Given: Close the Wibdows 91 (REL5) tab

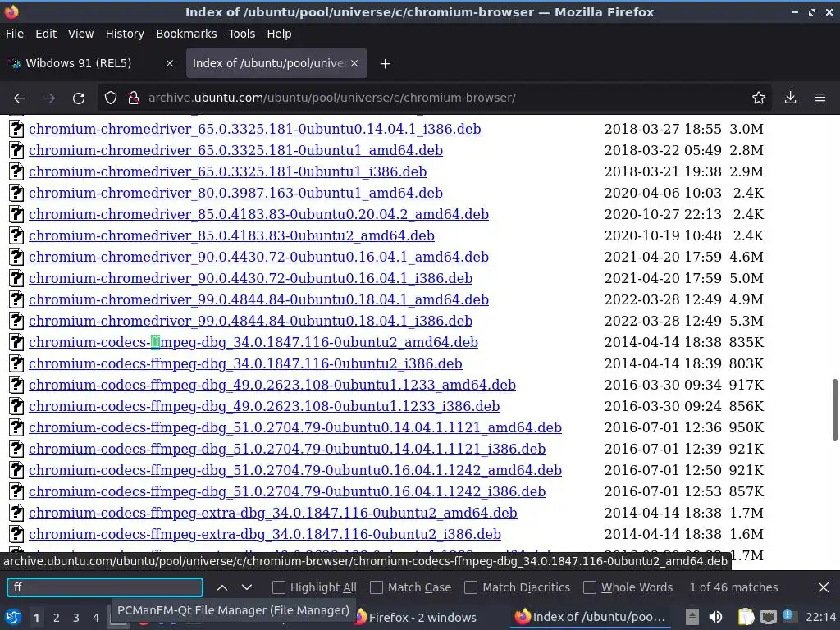Looking at the screenshot, I should click(x=169, y=63).
